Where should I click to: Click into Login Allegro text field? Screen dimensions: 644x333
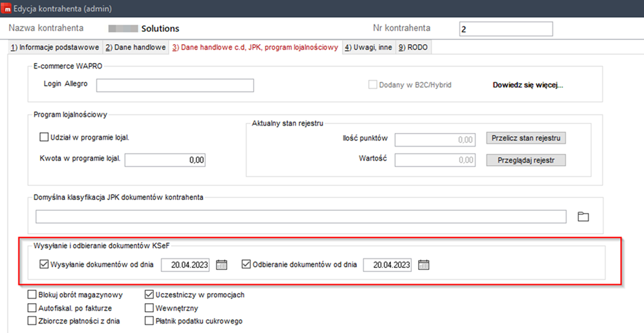click(174, 85)
